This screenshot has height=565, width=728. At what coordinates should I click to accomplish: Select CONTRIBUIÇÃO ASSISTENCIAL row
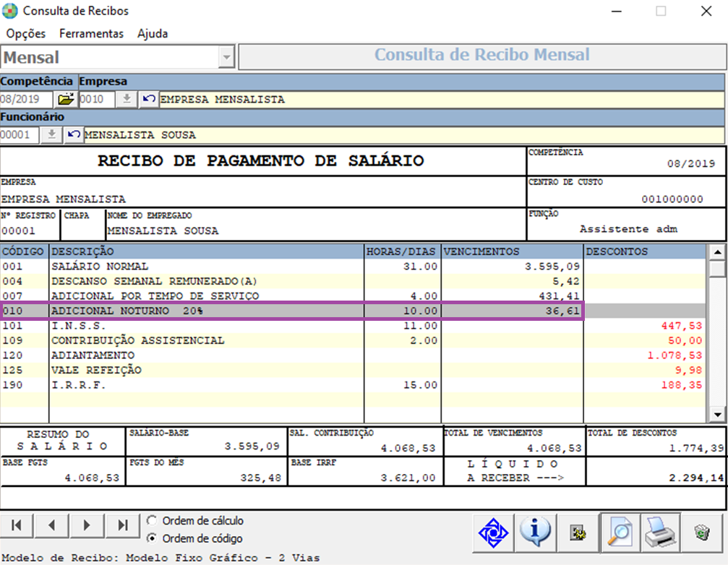(353, 340)
